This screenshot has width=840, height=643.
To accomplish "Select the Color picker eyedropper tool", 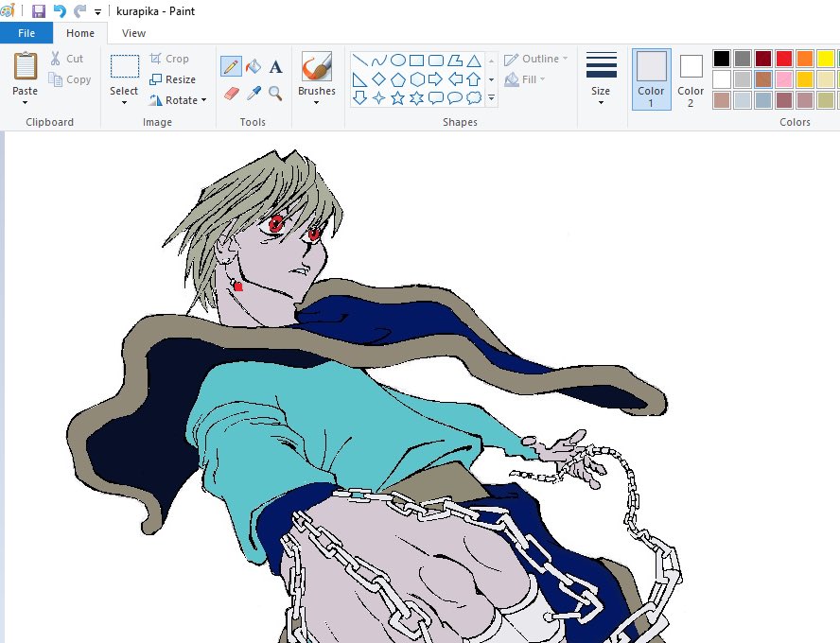I will [254, 94].
